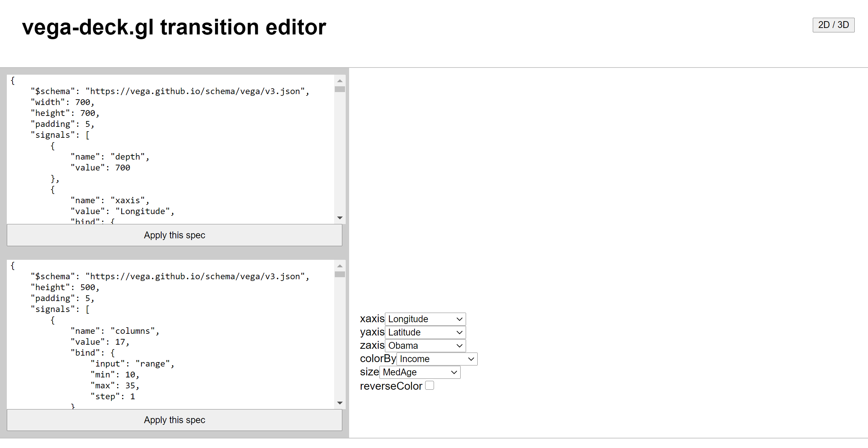868x448 pixels.
Task: Click the up arrow on the top editor scrollbar
Action: (340, 80)
